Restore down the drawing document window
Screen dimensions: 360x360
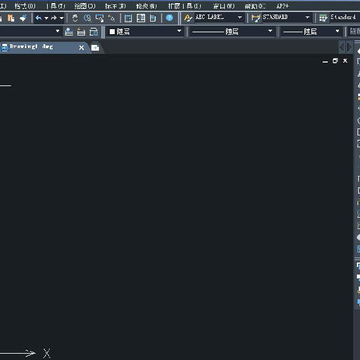pyautogui.click(x=335, y=61)
